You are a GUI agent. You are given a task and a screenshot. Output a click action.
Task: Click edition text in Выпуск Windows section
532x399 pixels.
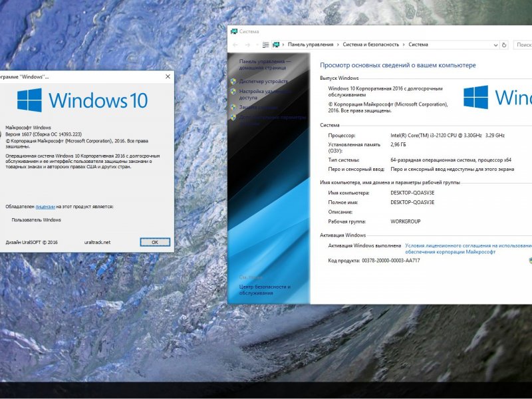coord(385,92)
